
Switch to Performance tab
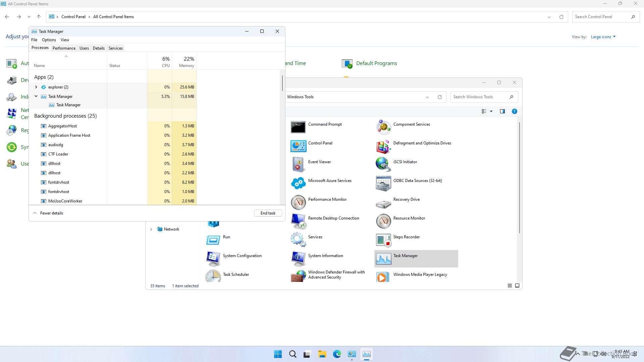(x=64, y=48)
